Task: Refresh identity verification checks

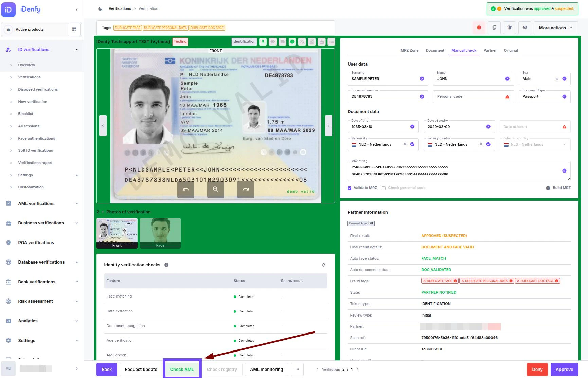Action: [324, 265]
